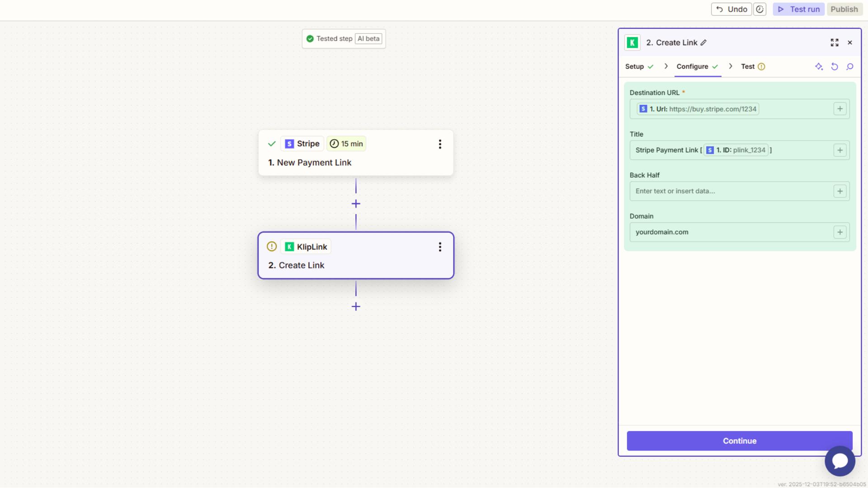Insert data into the Back Half field

point(840,191)
